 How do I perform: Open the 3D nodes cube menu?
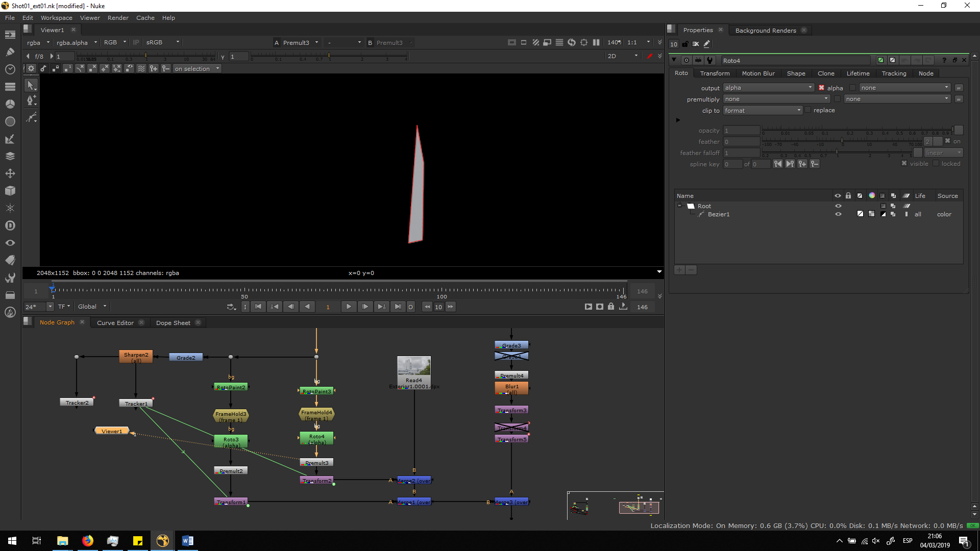(x=10, y=191)
